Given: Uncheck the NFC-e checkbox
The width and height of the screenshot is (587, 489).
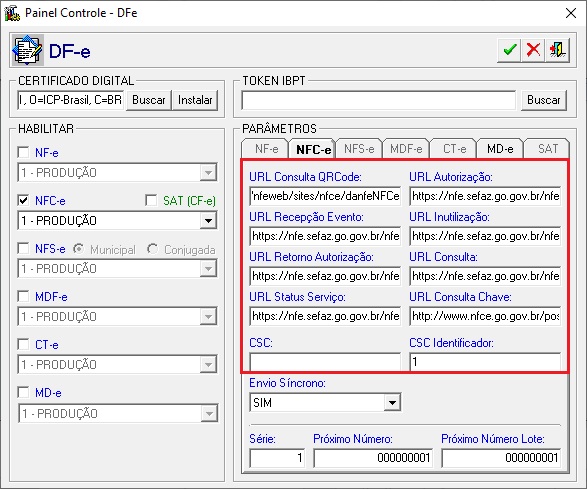Looking at the screenshot, I should click(x=23, y=200).
